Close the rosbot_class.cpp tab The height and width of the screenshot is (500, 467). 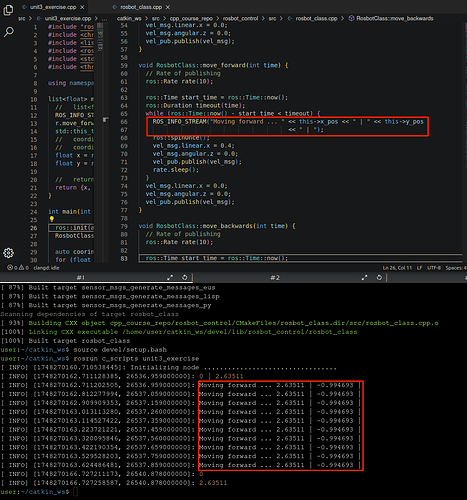[168, 7]
